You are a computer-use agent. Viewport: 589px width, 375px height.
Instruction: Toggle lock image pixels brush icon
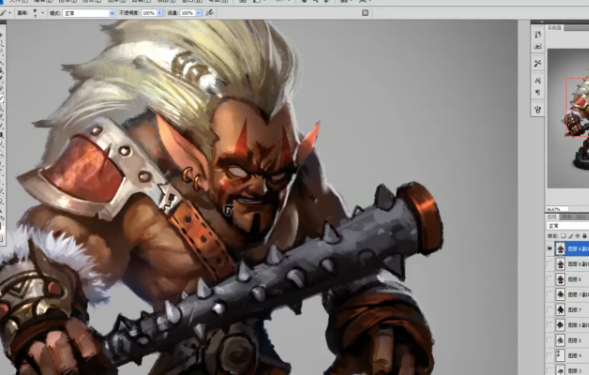(x=571, y=236)
